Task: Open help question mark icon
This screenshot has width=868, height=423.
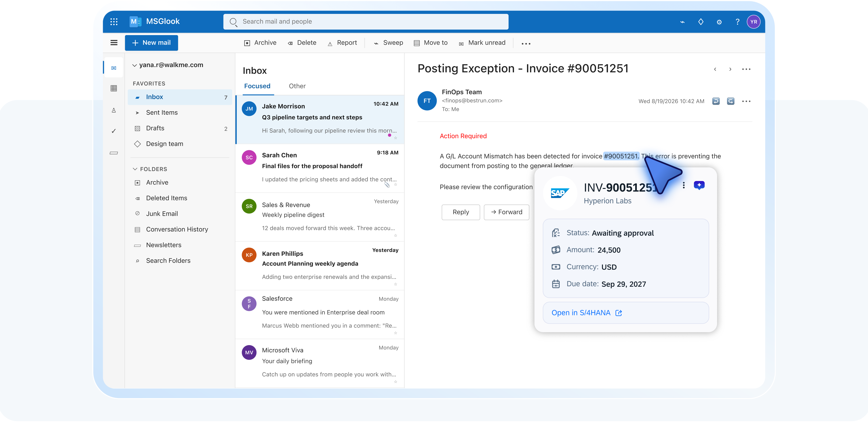Action: point(737,22)
